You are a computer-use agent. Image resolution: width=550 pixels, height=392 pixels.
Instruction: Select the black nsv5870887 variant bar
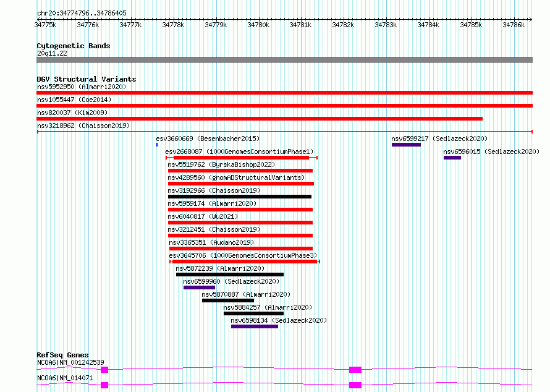[228, 300]
